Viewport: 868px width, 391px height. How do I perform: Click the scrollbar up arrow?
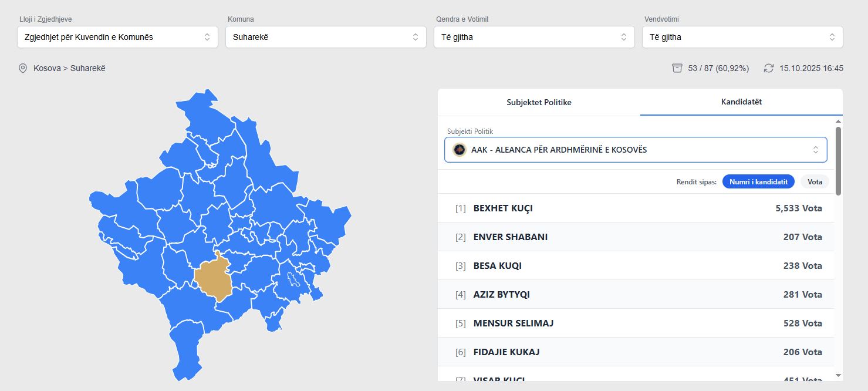point(838,122)
